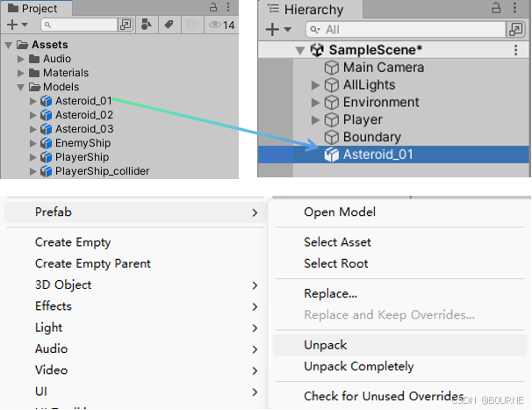
Task: Open the Project panel three-dot menu
Action: tap(228, 7)
